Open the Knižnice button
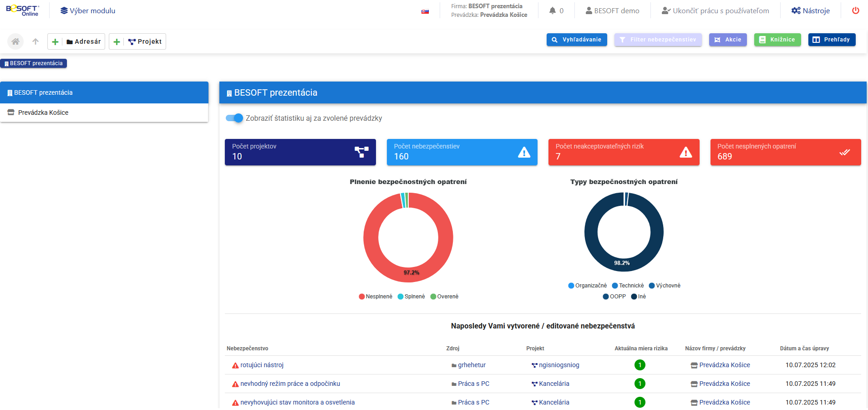The height and width of the screenshot is (410, 868). point(777,40)
